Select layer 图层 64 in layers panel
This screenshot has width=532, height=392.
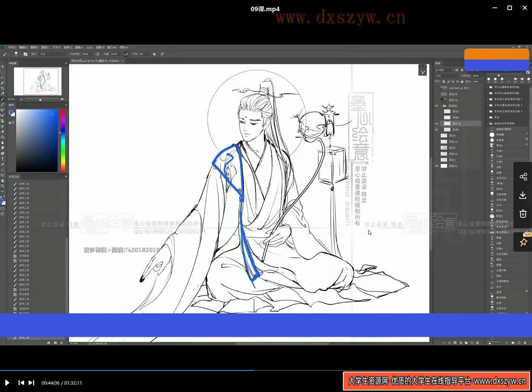coord(461,142)
